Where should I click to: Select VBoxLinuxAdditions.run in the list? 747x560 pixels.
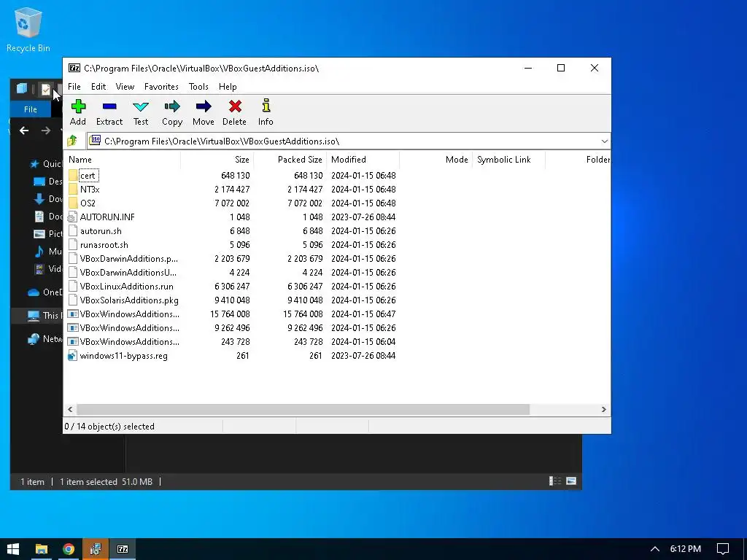(x=127, y=286)
